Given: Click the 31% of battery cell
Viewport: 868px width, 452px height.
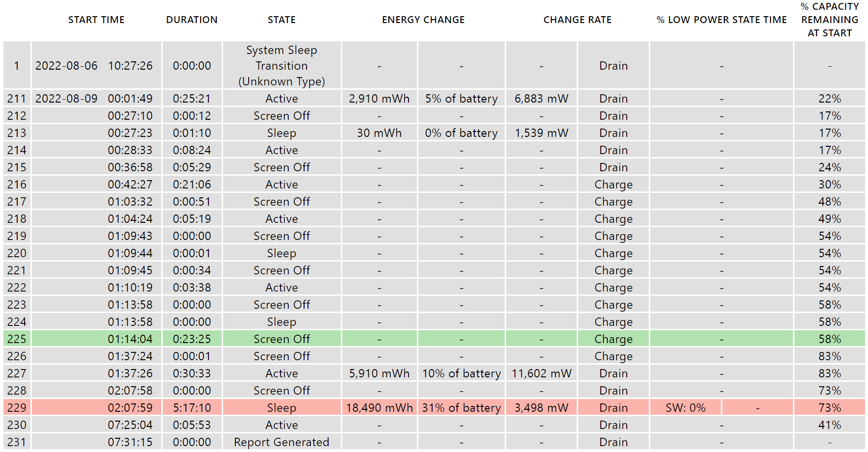Looking at the screenshot, I should [x=461, y=407].
